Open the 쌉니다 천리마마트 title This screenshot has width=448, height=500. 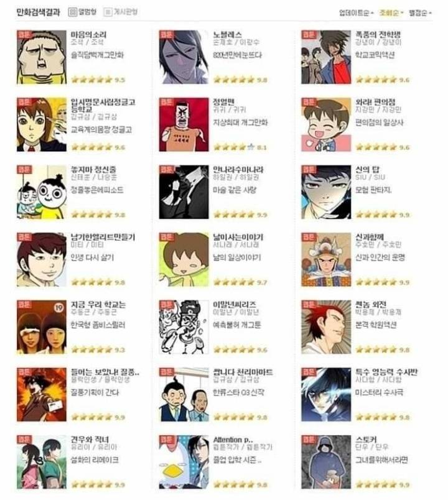coord(243,372)
